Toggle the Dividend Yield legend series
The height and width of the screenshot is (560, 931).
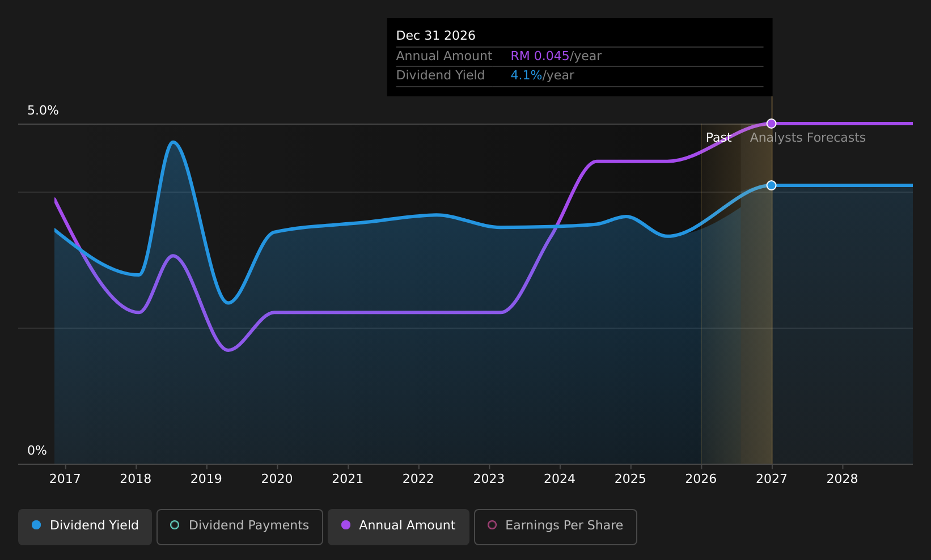pos(85,527)
